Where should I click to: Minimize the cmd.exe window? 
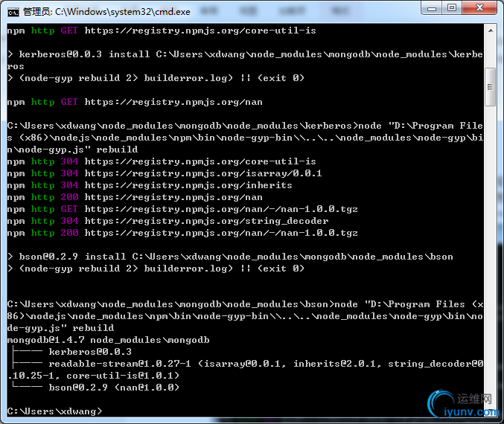(431, 8)
